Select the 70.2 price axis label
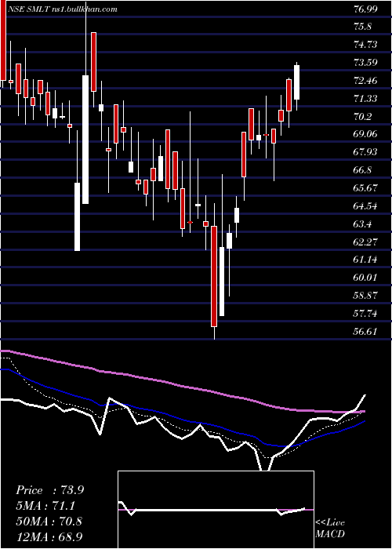The image size is (392, 549). pos(363,117)
